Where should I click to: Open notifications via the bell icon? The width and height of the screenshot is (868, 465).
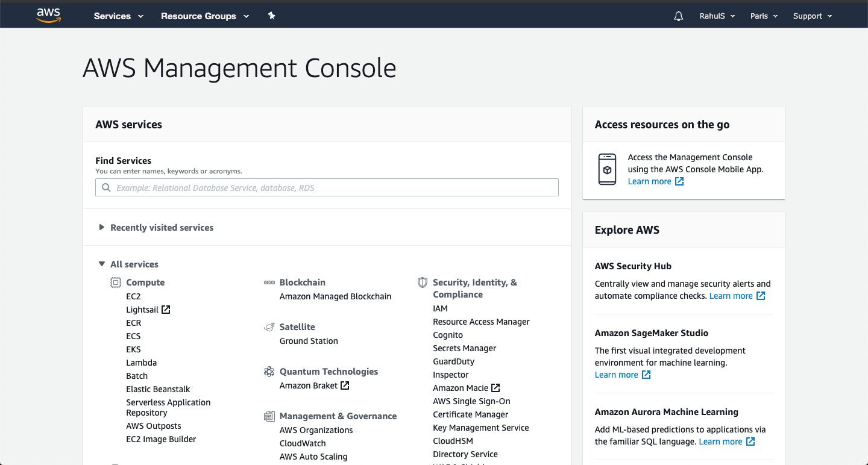click(678, 16)
